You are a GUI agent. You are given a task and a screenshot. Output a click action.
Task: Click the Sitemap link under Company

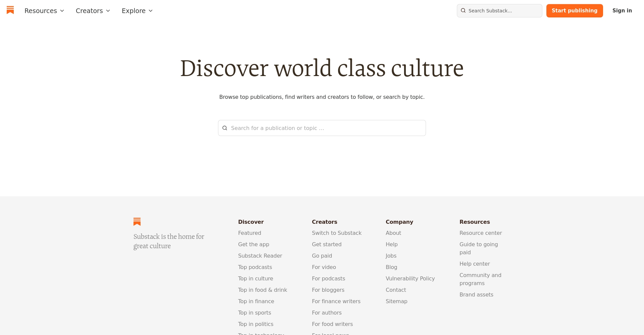[x=396, y=301]
